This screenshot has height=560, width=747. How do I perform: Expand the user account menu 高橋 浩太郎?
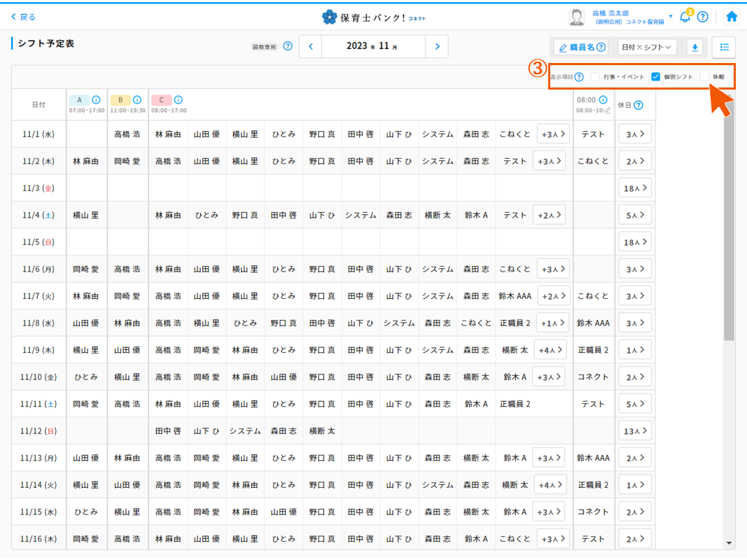click(670, 17)
